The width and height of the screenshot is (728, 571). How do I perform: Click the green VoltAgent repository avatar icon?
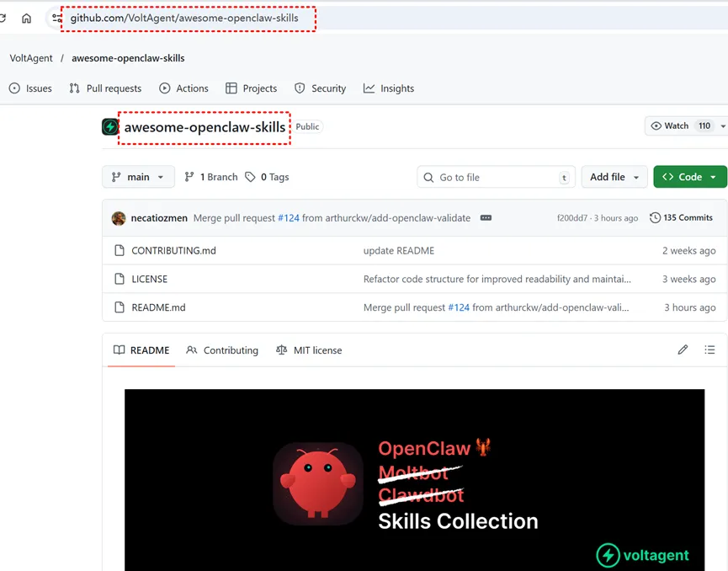(x=110, y=127)
